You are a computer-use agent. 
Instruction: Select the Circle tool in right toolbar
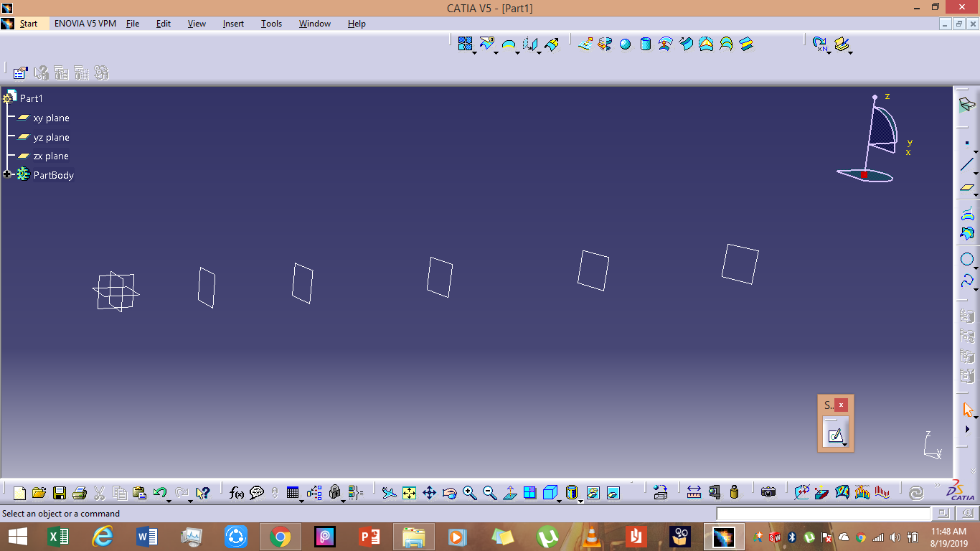pyautogui.click(x=966, y=259)
